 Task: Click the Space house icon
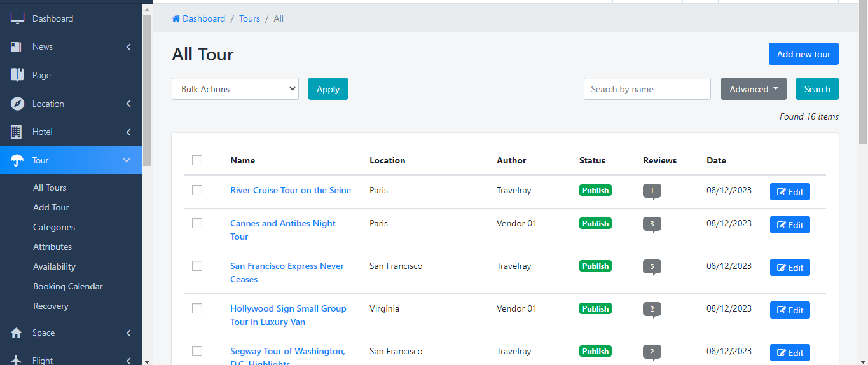click(17, 333)
